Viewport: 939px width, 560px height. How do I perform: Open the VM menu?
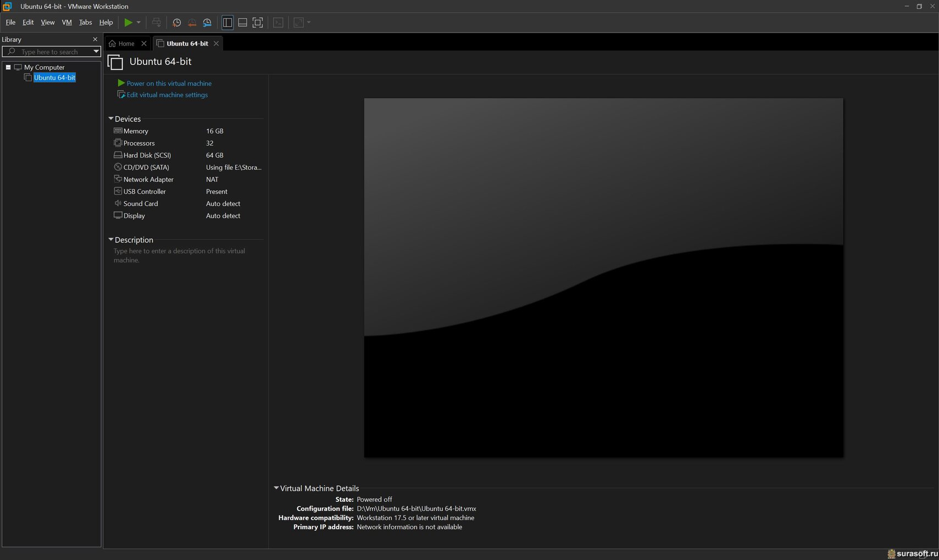[67, 23]
